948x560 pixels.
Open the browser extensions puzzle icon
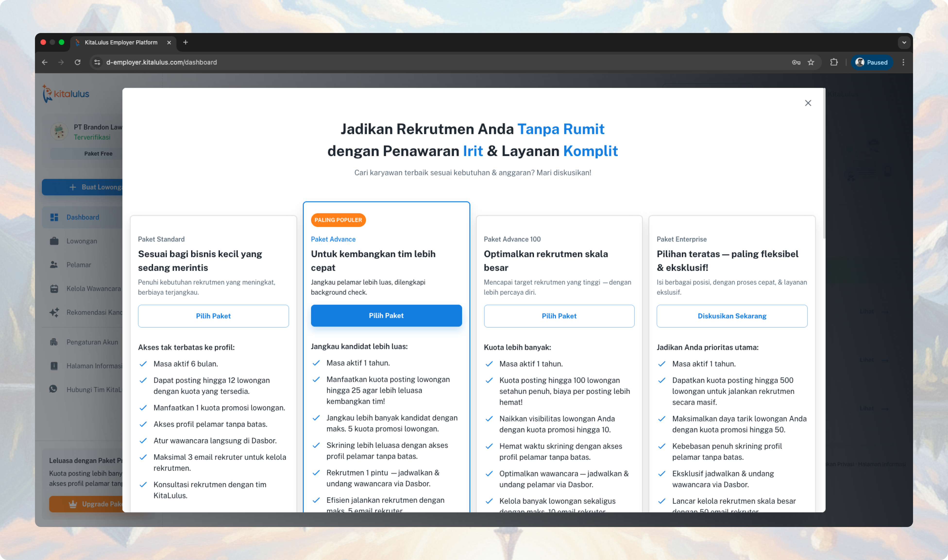[834, 62]
